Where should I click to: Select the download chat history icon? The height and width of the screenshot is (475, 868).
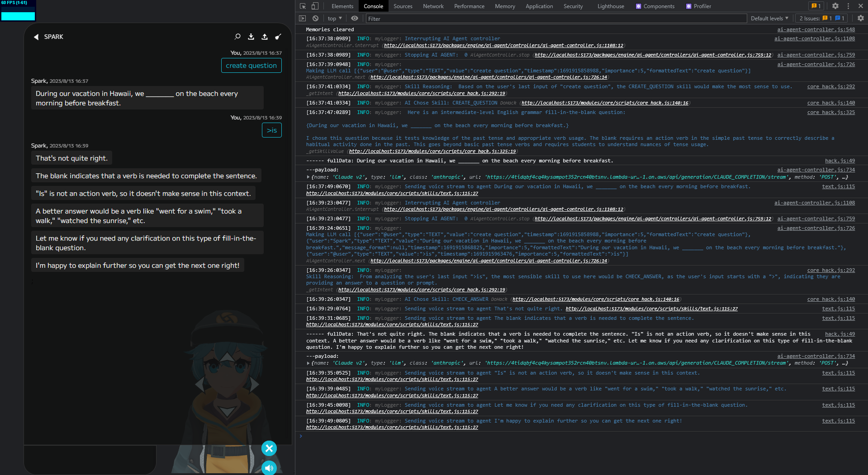click(x=251, y=37)
